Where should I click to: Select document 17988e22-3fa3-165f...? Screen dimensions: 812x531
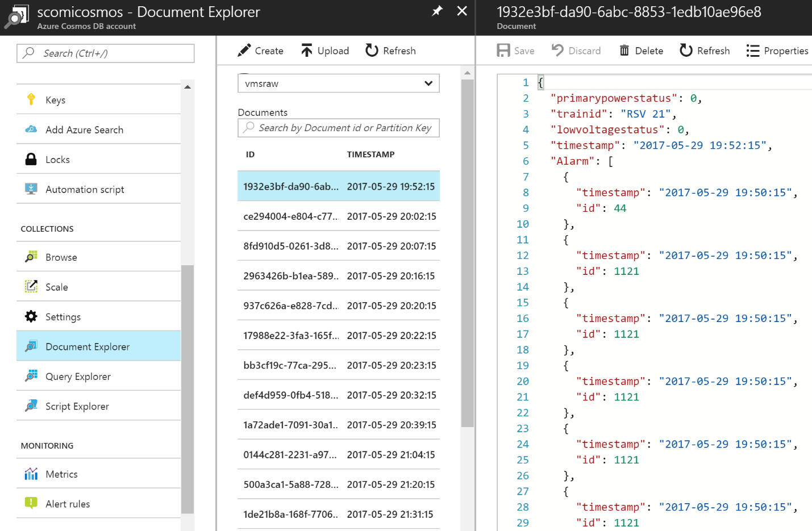click(x=339, y=336)
